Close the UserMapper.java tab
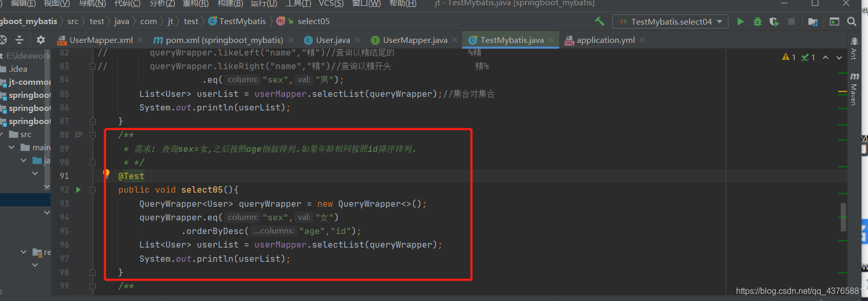 (x=455, y=40)
